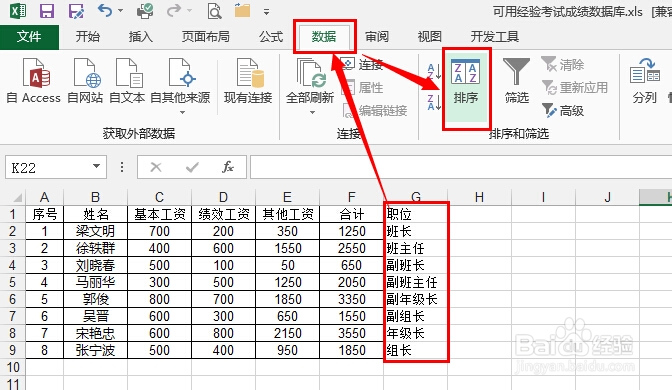Click the Undo arrow icon
672x390 pixels.
click(105, 10)
